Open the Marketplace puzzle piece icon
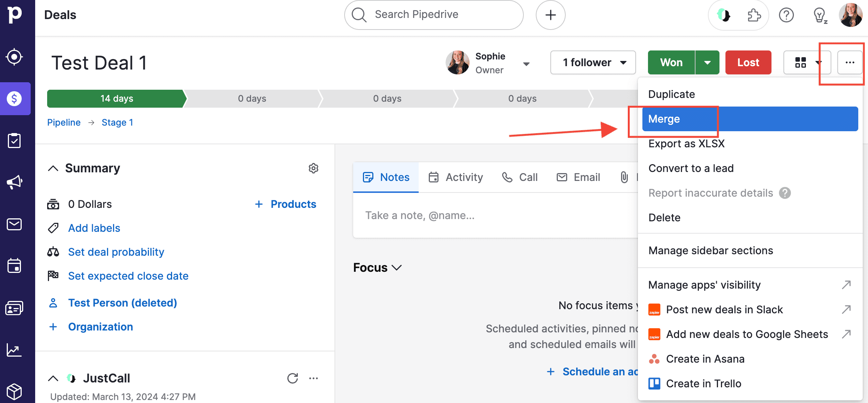868x403 pixels. pyautogui.click(x=754, y=15)
